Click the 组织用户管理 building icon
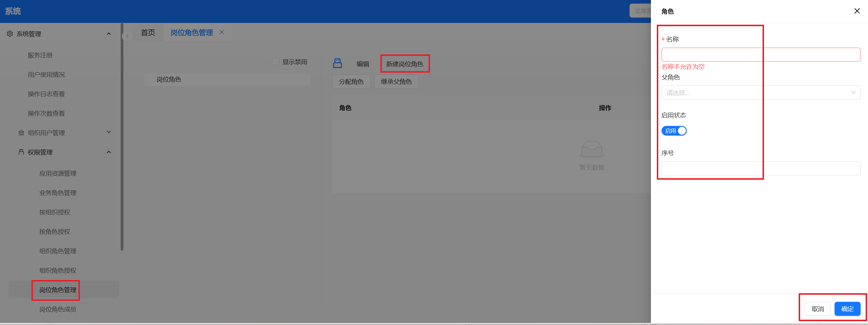This screenshot has width=868, height=325. (x=21, y=133)
